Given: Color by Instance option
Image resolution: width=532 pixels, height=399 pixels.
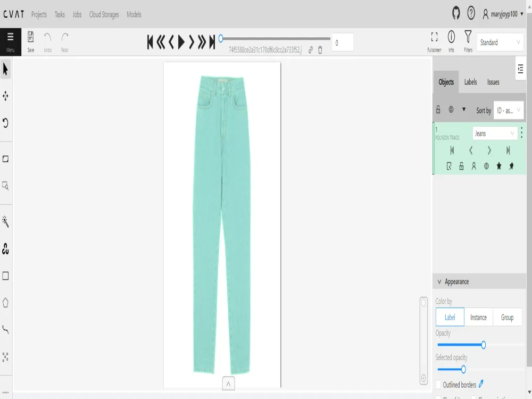Looking at the screenshot, I should [x=478, y=317].
